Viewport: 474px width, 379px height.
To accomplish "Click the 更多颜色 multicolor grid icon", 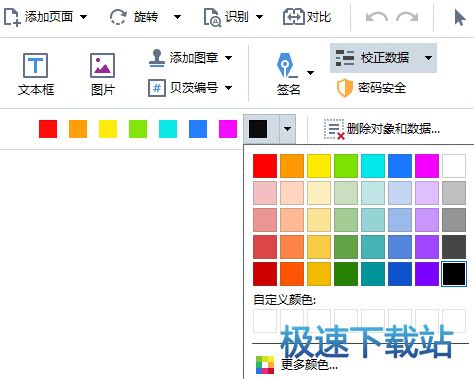I will pyautogui.click(x=265, y=365).
